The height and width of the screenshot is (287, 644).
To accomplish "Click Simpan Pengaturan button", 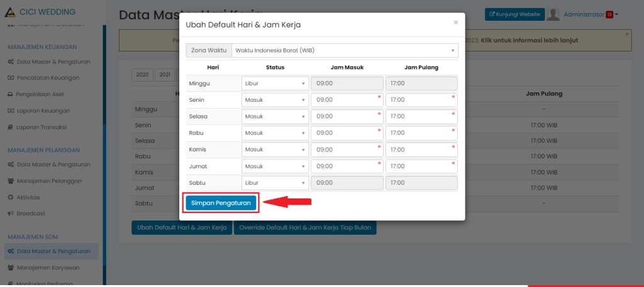I will [221, 203].
